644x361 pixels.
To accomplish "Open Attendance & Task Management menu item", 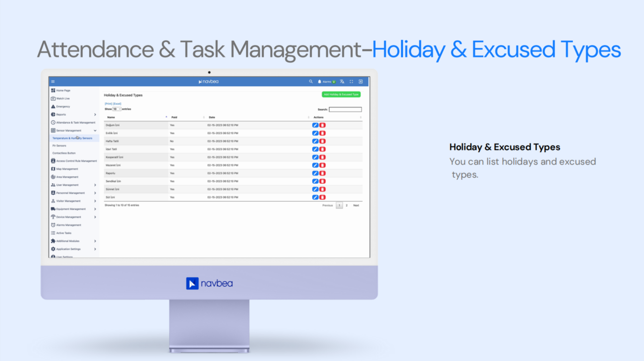I will [x=75, y=123].
